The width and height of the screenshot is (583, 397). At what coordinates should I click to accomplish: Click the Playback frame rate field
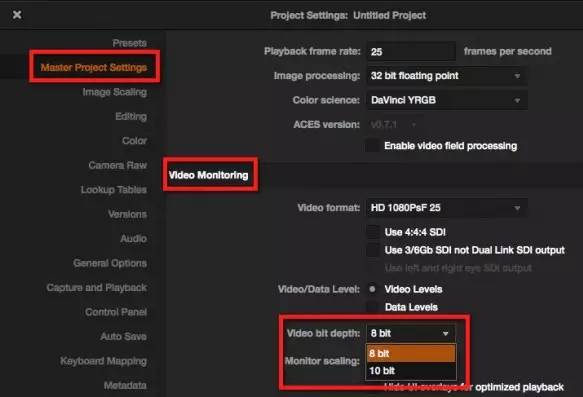(x=411, y=52)
